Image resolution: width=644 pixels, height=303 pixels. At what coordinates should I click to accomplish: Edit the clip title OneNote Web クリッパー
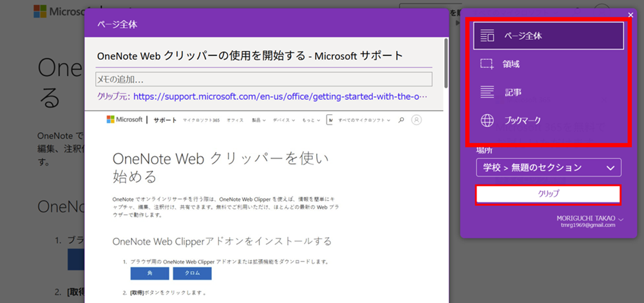coord(250,56)
